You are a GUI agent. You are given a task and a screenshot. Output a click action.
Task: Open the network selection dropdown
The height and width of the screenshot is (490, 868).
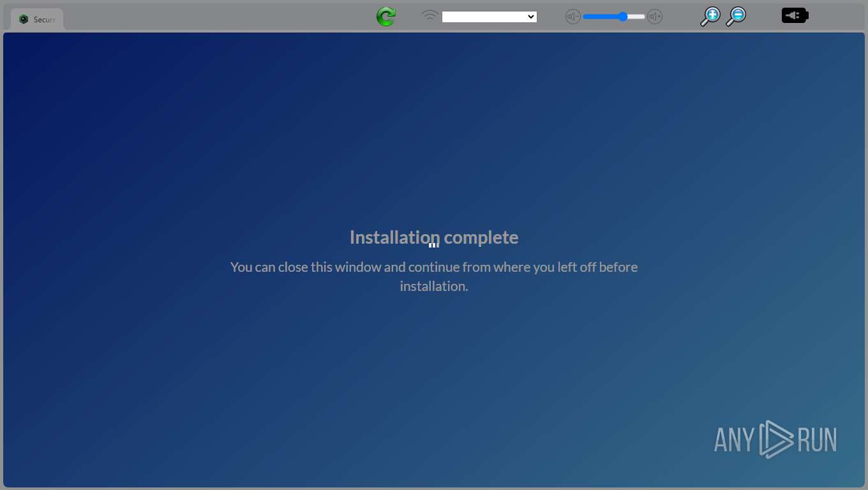pyautogui.click(x=490, y=17)
